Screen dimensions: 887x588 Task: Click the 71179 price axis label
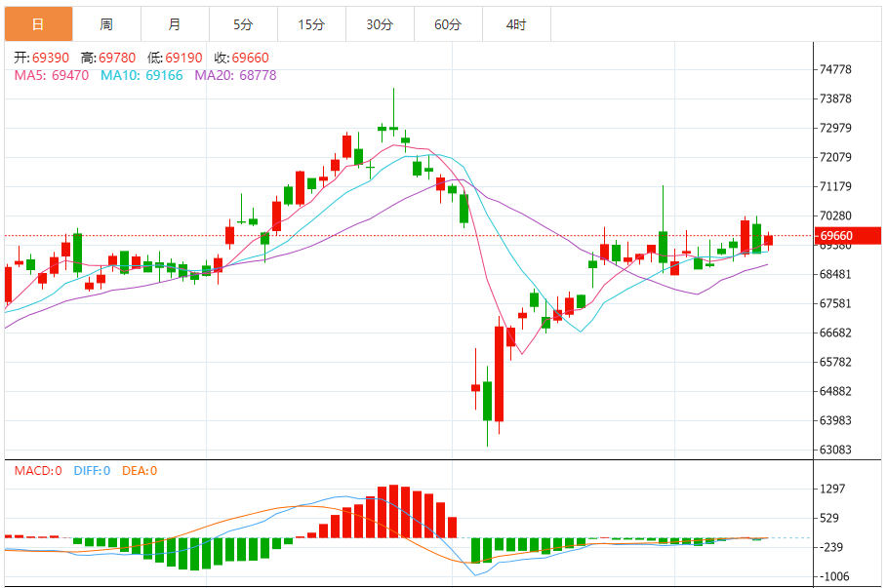[835, 186]
